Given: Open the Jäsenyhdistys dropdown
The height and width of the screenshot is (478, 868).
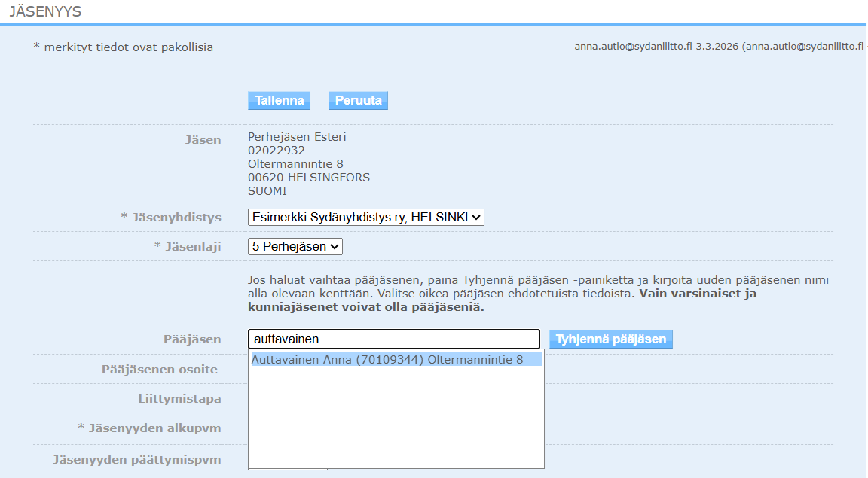Looking at the screenshot, I should (x=365, y=218).
